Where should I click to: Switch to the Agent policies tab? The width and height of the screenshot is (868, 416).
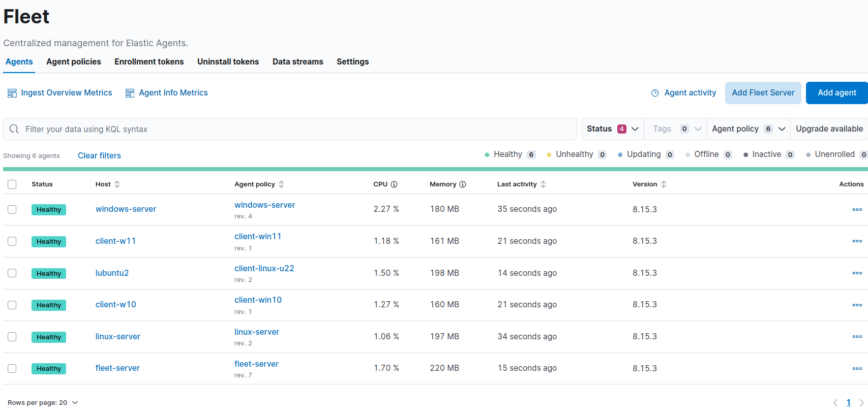(x=74, y=61)
